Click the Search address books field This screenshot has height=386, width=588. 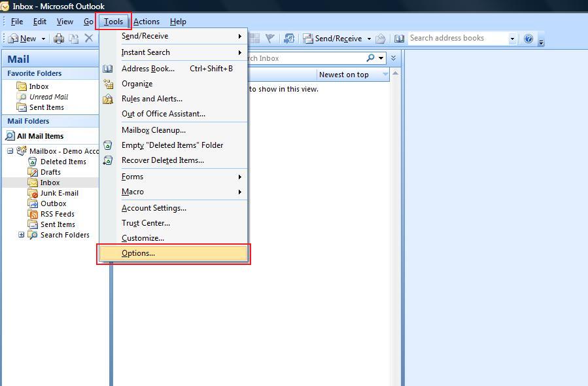pyautogui.click(x=458, y=38)
